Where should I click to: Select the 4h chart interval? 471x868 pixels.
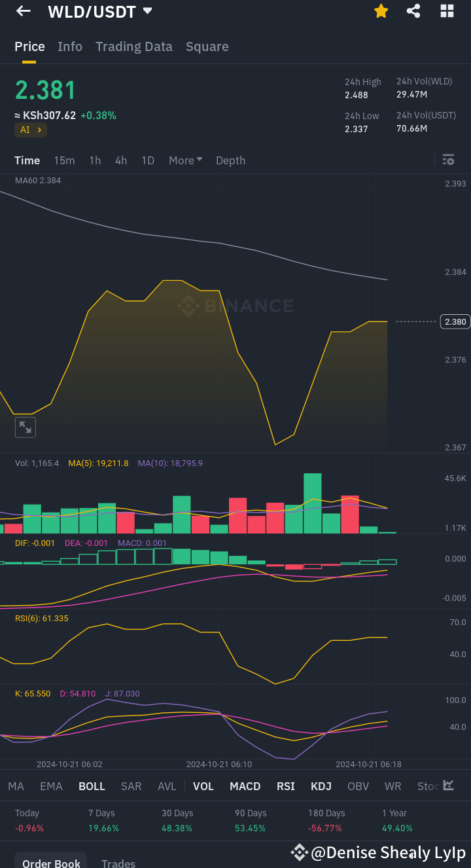click(121, 160)
